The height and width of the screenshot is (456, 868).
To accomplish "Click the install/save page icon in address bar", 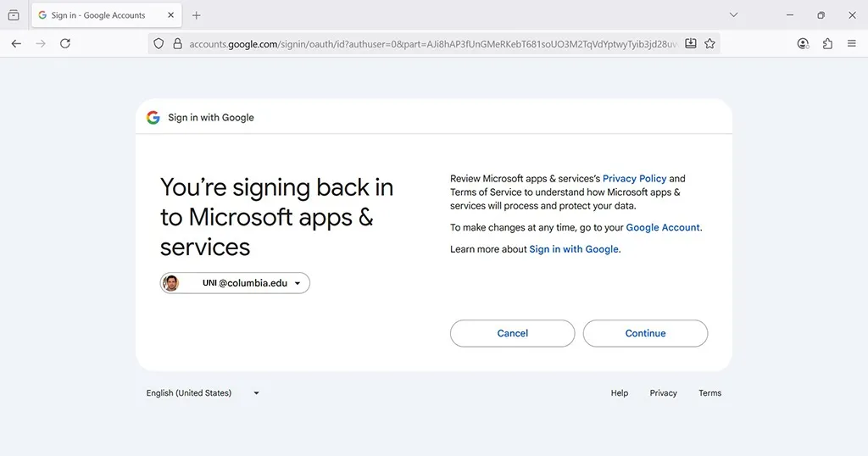I will (x=690, y=44).
